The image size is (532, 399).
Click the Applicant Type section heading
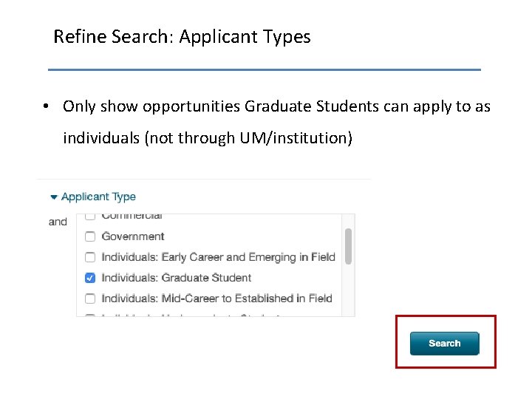click(x=98, y=197)
